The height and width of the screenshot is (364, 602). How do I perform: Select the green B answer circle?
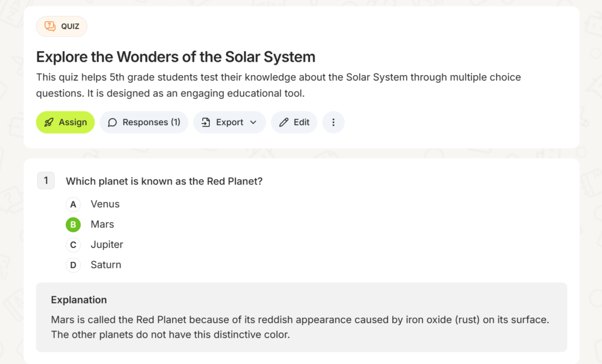click(73, 224)
